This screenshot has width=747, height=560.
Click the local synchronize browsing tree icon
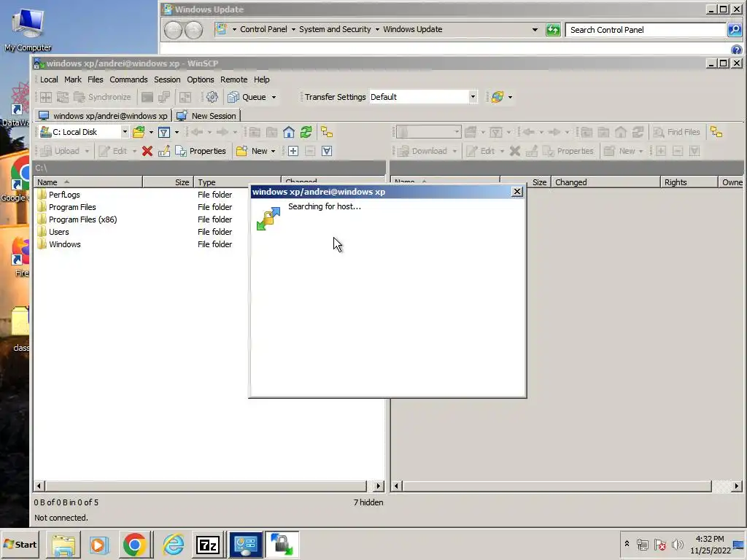coord(327,132)
